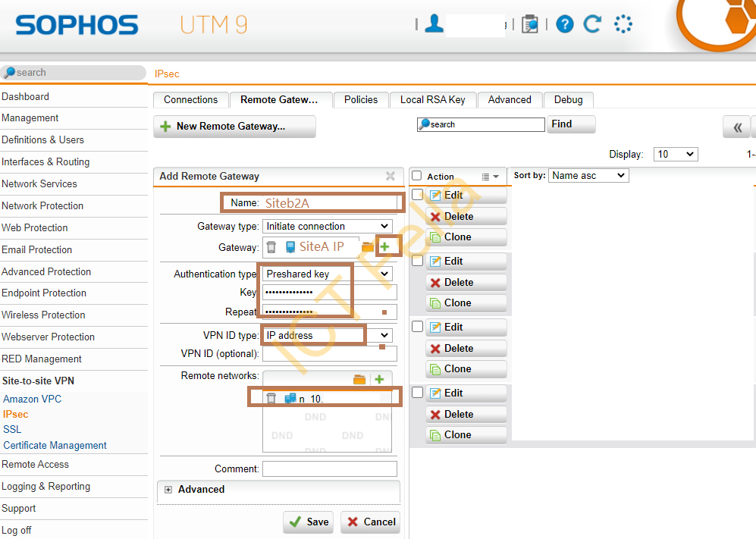Open the Debug tab
756x539 pixels.
coord(569,100)
